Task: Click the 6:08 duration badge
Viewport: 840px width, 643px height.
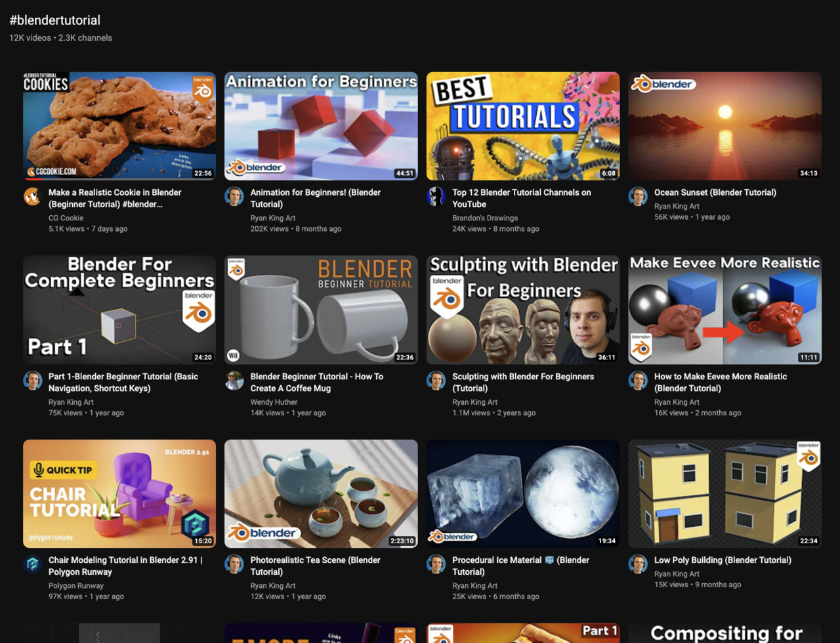Action: [x=608, y=174]
